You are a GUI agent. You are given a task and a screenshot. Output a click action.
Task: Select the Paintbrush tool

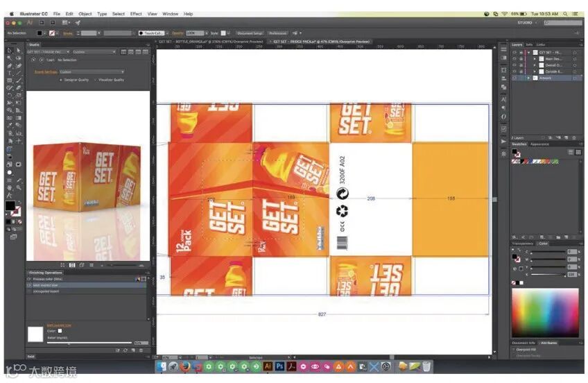click(18, 80)
